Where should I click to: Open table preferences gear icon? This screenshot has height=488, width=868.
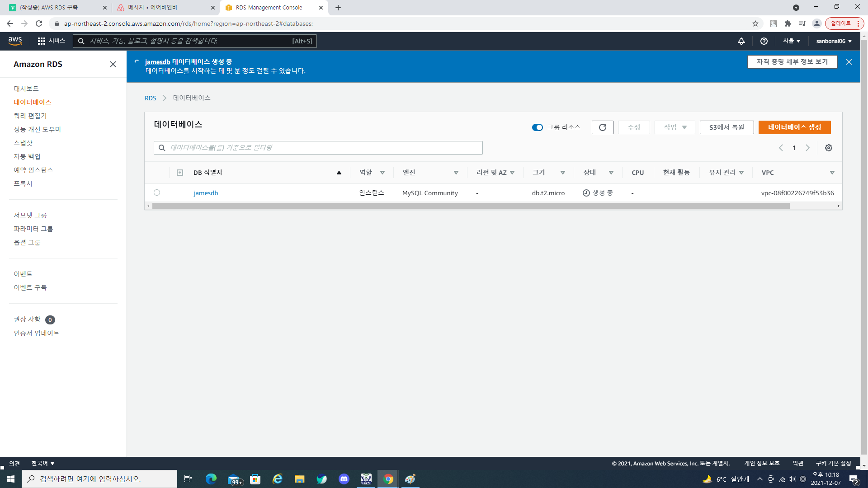pos(828,148)
